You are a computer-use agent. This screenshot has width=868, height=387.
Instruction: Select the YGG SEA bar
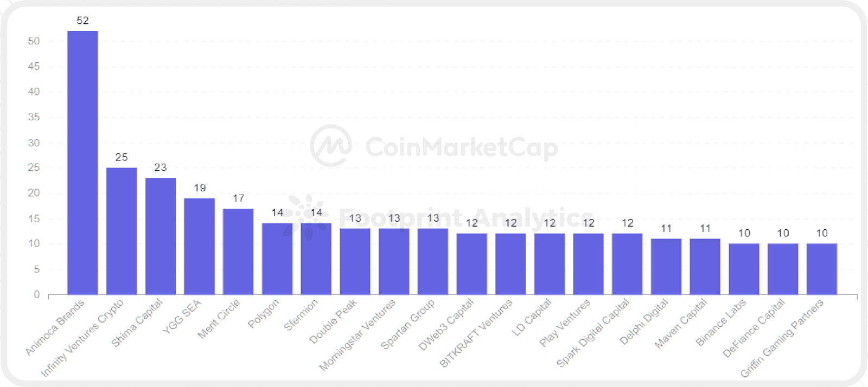coord(199,247)
